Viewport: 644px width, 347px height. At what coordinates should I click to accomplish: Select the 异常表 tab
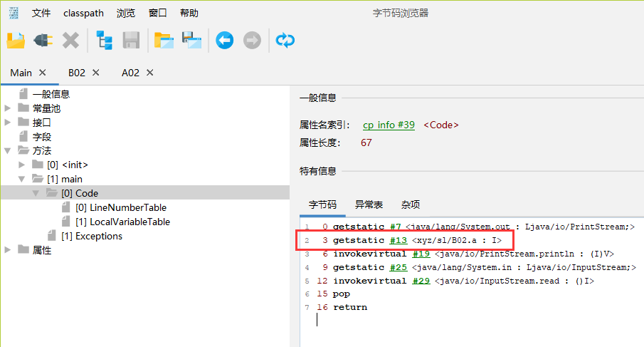click(x=369, y=204)
